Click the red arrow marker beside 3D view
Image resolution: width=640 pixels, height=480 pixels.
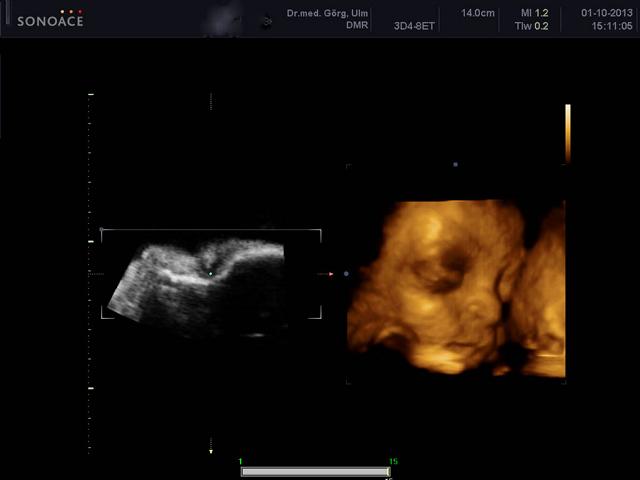coord(331,274)
